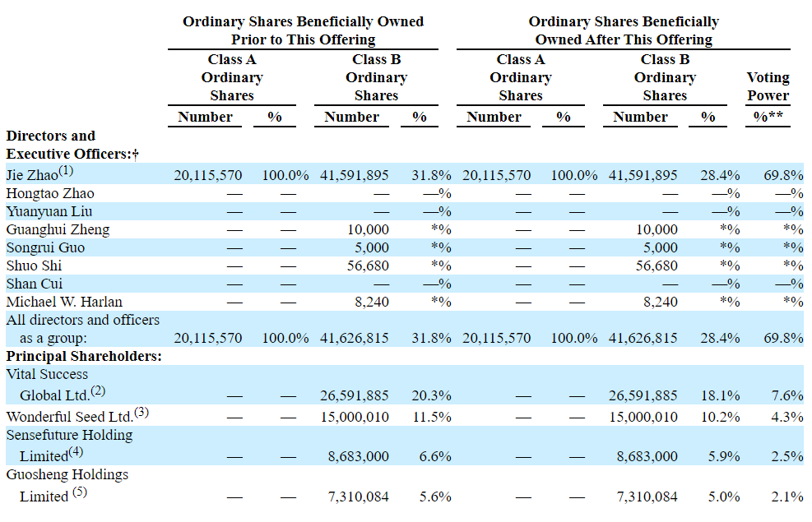Viewport: 812px width, 522px height.
Task: Select the "Voting Power" column header
Action: tap(768, 86)
